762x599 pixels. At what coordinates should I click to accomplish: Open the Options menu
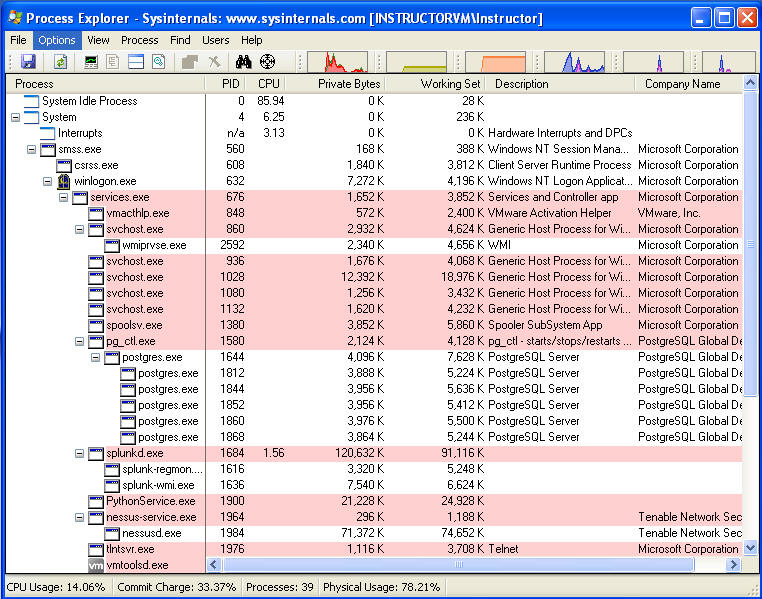57,40
